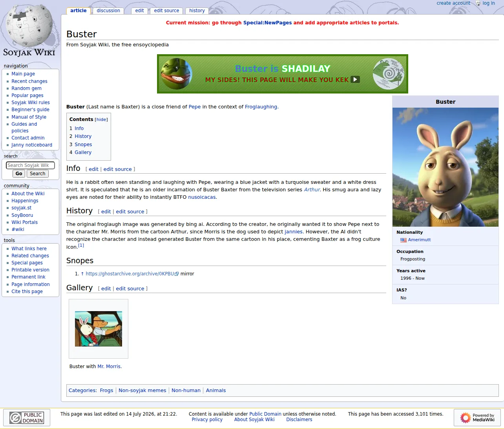Follow the Pepe link in the intro

[x=195, y=107]
